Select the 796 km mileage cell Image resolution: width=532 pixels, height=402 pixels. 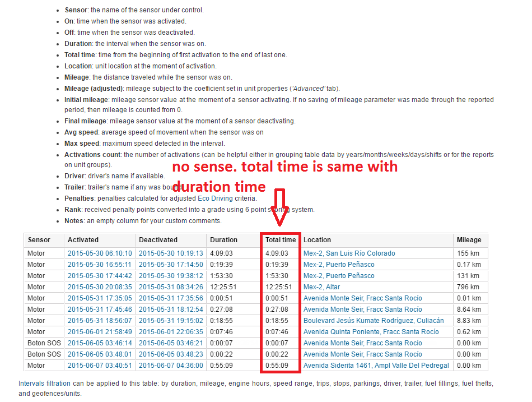(468, 287)
